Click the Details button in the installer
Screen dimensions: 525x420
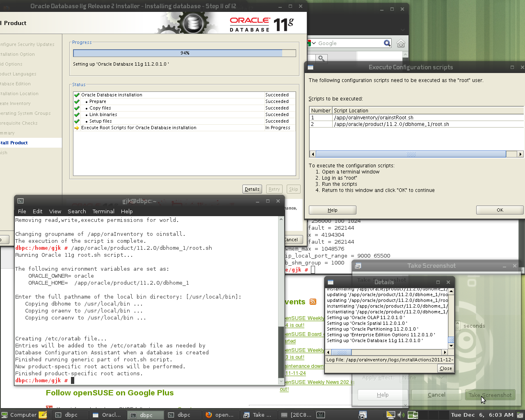pos(252,189)
